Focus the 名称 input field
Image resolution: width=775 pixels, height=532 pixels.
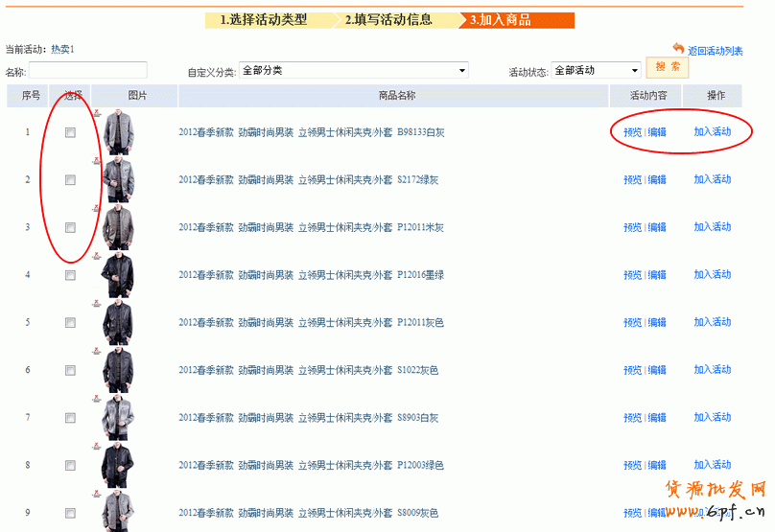pyautogui.click(x=88, y=70)
